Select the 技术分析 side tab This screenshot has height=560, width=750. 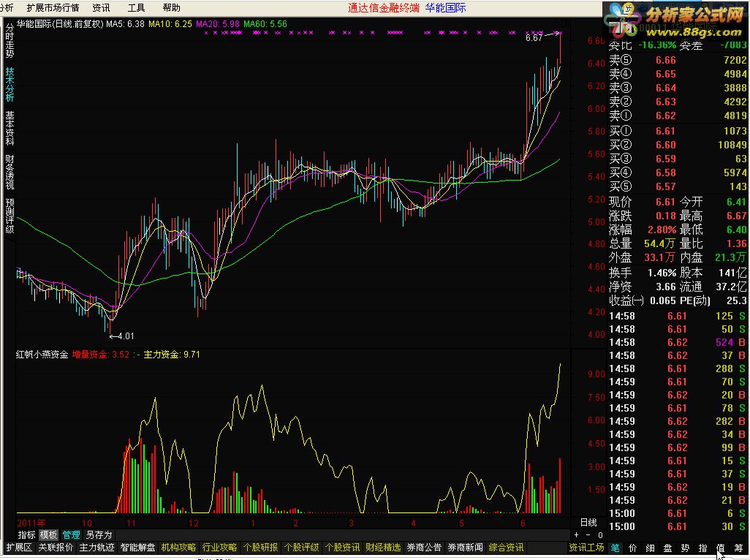[10, 84]
